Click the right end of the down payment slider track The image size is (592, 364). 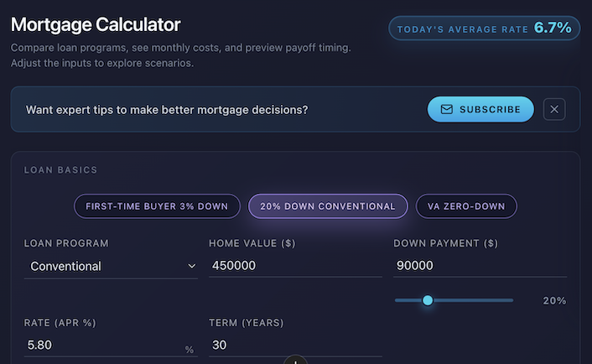tap(512, 300)
